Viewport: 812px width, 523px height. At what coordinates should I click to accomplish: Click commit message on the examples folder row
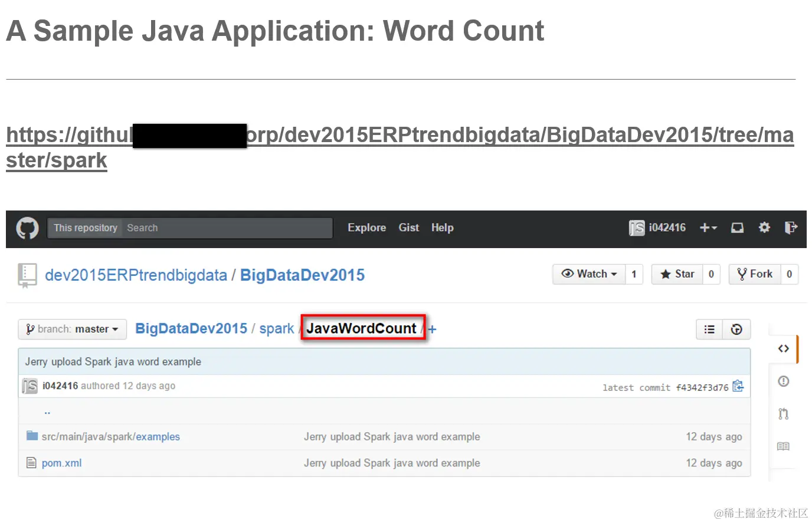tap(392, 437)
